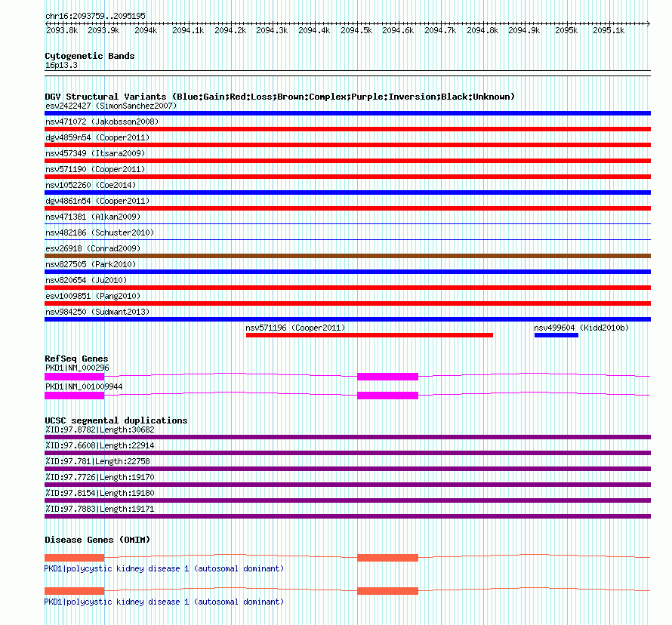
Task: Click the 16p13.3 cytogenetic band label
Action: pyautogui.click(x=61, y=66)
